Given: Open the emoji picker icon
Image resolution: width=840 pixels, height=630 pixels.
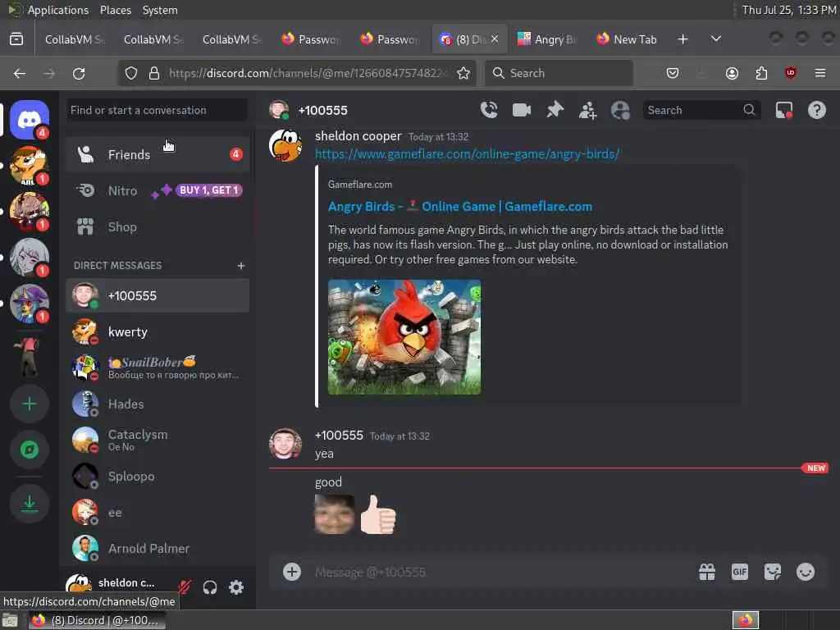Looking at the screenshot, I should tap(806, 572).
